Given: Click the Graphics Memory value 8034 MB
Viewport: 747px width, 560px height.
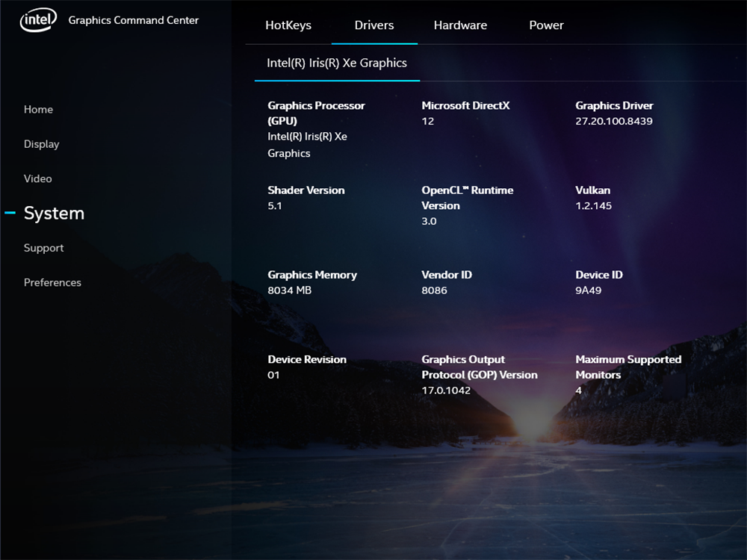Looking at the screenshot, I should point(289,290).
